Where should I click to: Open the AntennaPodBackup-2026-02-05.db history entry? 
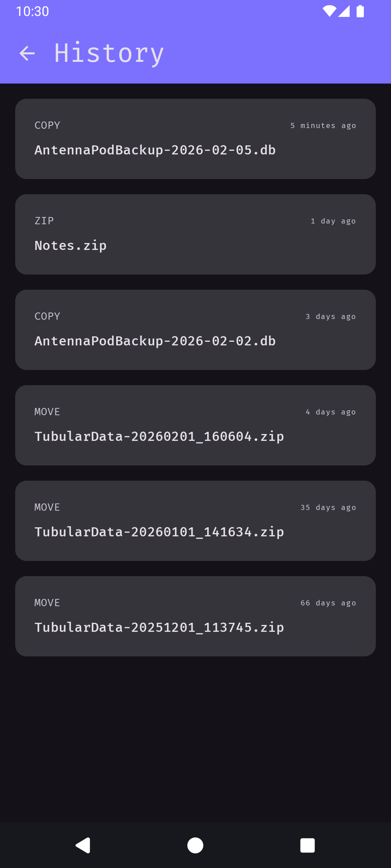[195, 139]
